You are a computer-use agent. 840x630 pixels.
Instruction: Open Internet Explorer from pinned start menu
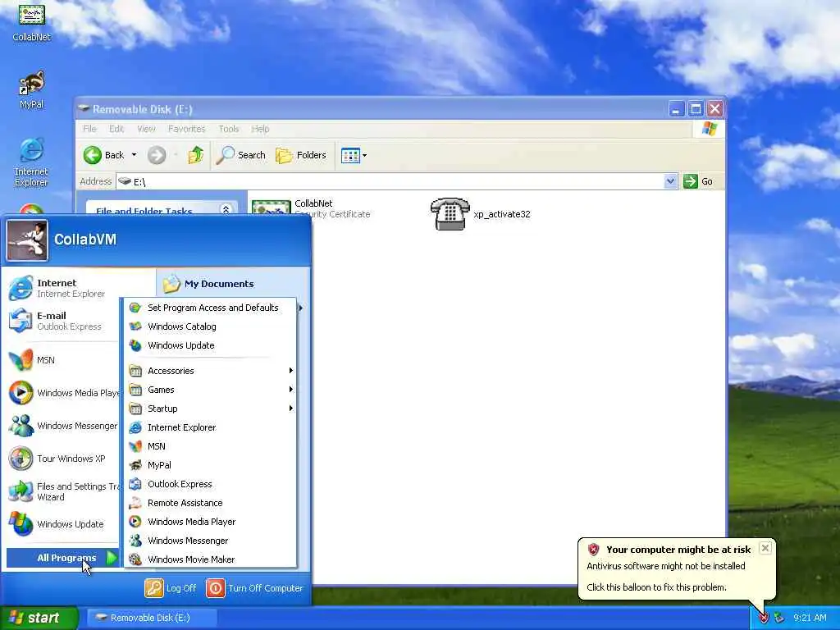pyautogui.click(x=62, y=288)
